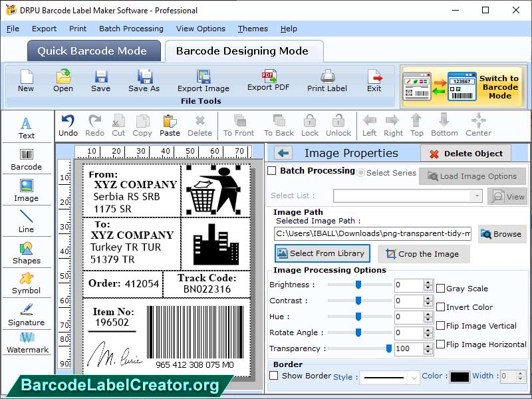532x399 pixels.
Task: Select the Barcode tool in sidebar
Action: tap(27, 160)
